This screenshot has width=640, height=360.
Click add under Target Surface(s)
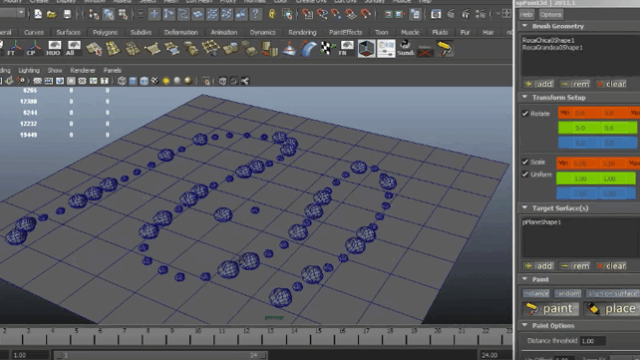(539, 266)
